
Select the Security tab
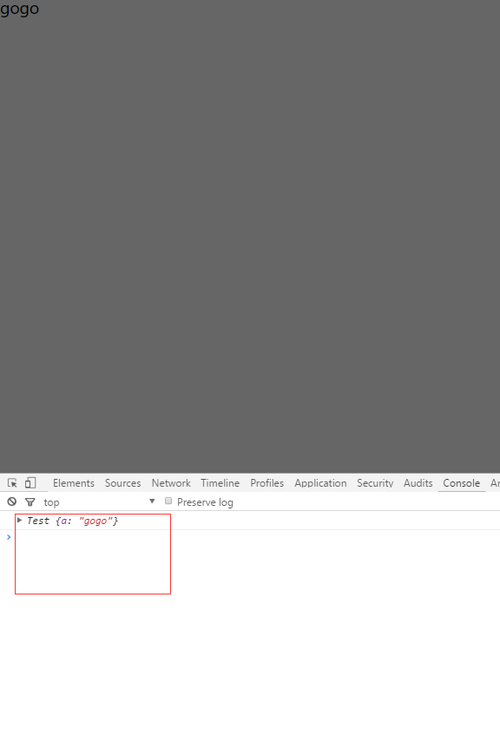(375, 483)
